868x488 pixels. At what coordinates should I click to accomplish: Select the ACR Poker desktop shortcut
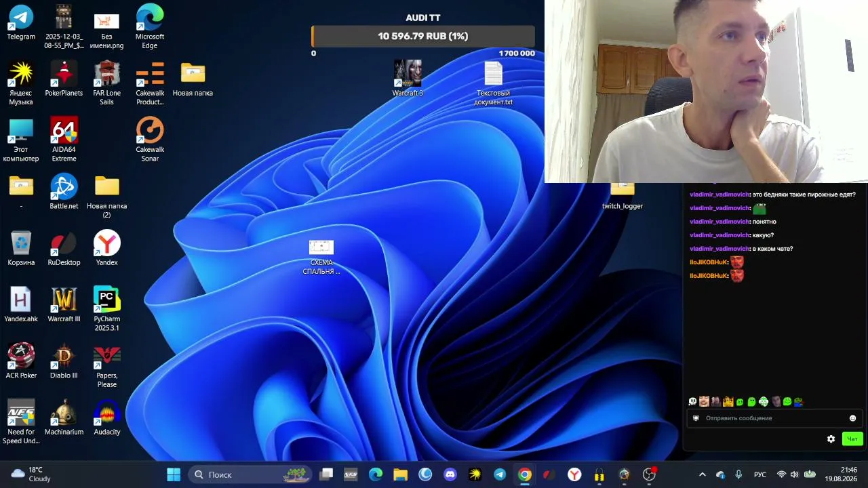point(21,361)
